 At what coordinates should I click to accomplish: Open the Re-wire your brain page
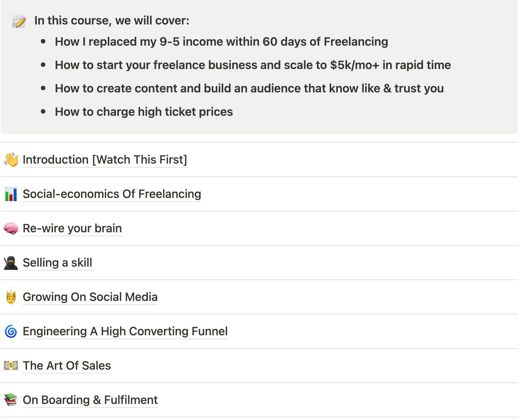72,228
